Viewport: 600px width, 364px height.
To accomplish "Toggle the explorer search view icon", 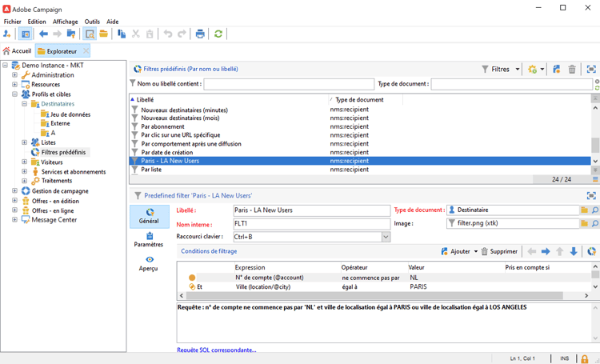I will pos(90,34).
